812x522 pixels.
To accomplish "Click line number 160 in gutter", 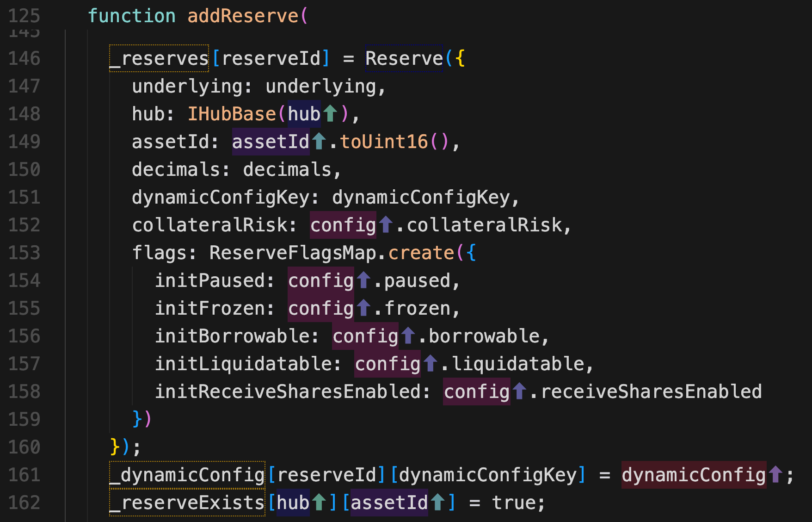I will point(24,447).
